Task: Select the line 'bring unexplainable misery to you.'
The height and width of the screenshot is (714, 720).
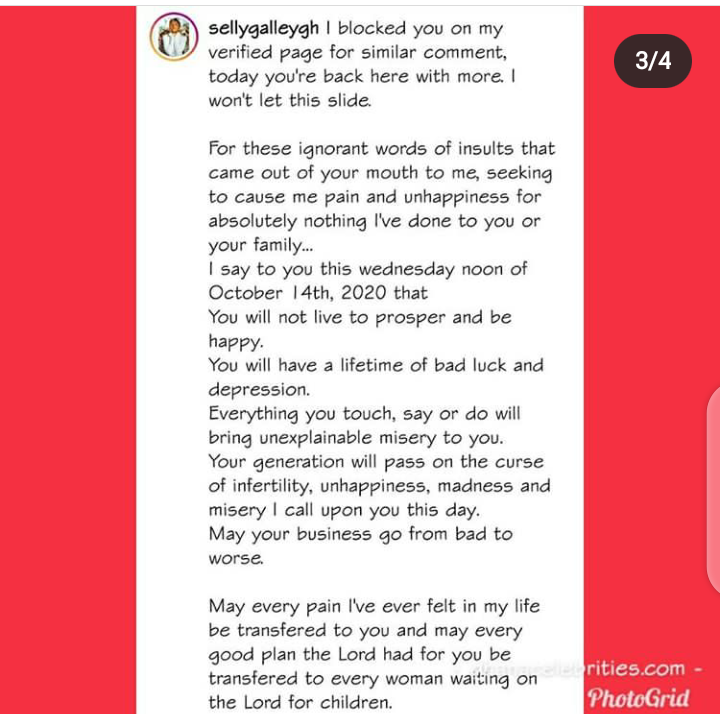Action: 356,438
